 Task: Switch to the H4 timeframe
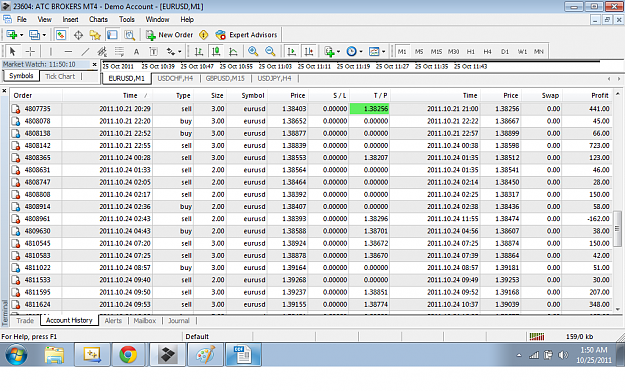(x=487, y=51)
